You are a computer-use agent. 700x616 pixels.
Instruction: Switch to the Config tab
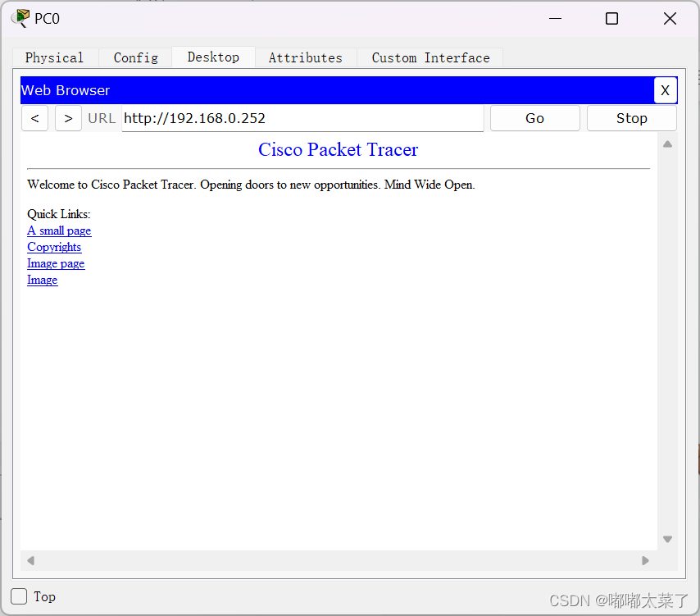coord(136,57)
